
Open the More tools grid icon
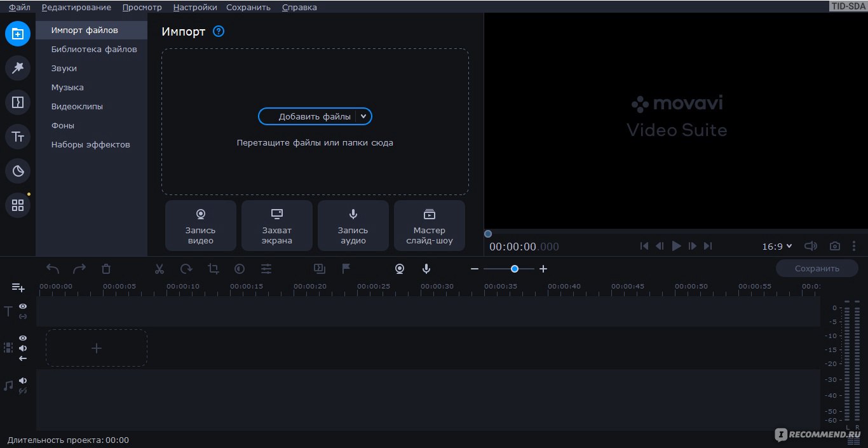(x=18, y=205)
